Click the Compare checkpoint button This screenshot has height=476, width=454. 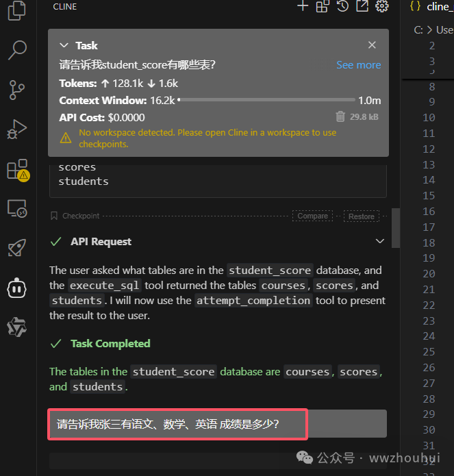312,216
